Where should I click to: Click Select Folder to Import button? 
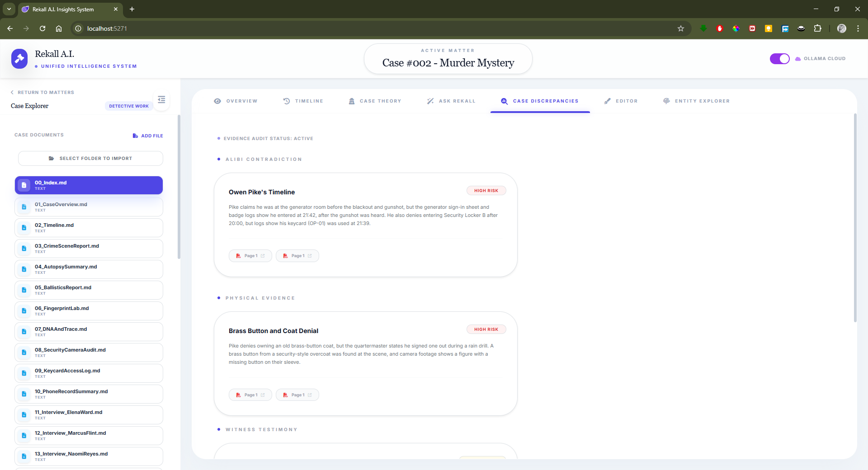(90, 159)
